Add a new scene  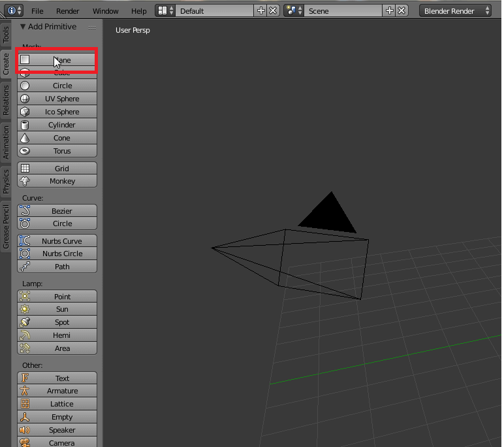click(x=389, y=10)
